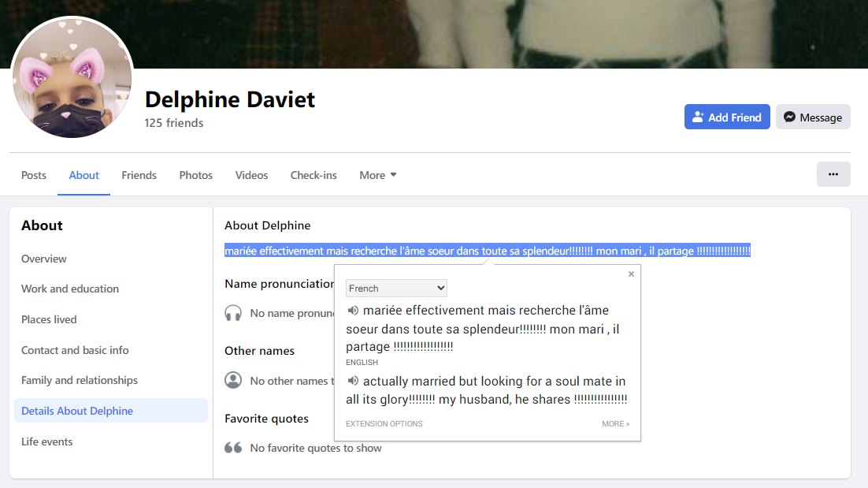Click the Add Friend button
This screenshot has height=488, width=868.
coord(727,117)
